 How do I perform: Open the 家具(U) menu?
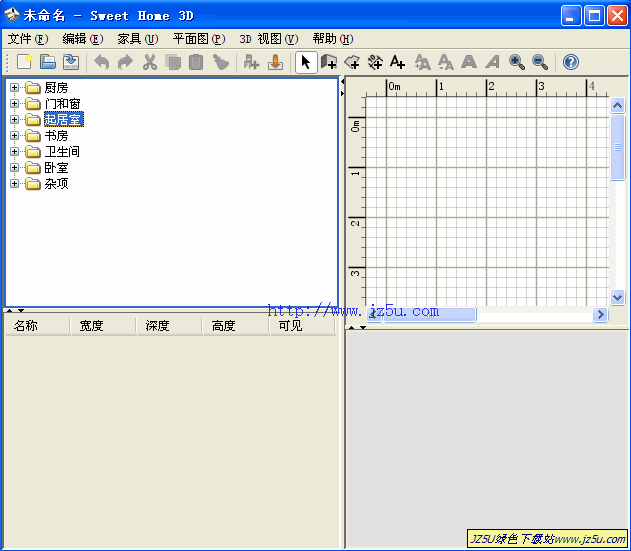138,39
